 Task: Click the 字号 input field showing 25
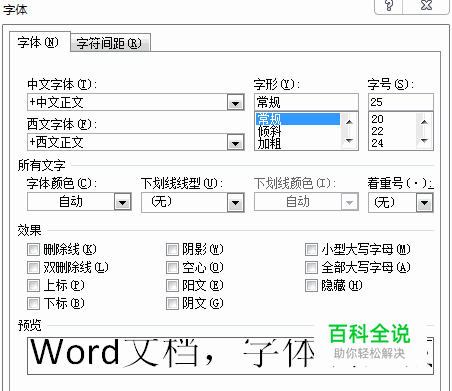(x=401, y=102)
